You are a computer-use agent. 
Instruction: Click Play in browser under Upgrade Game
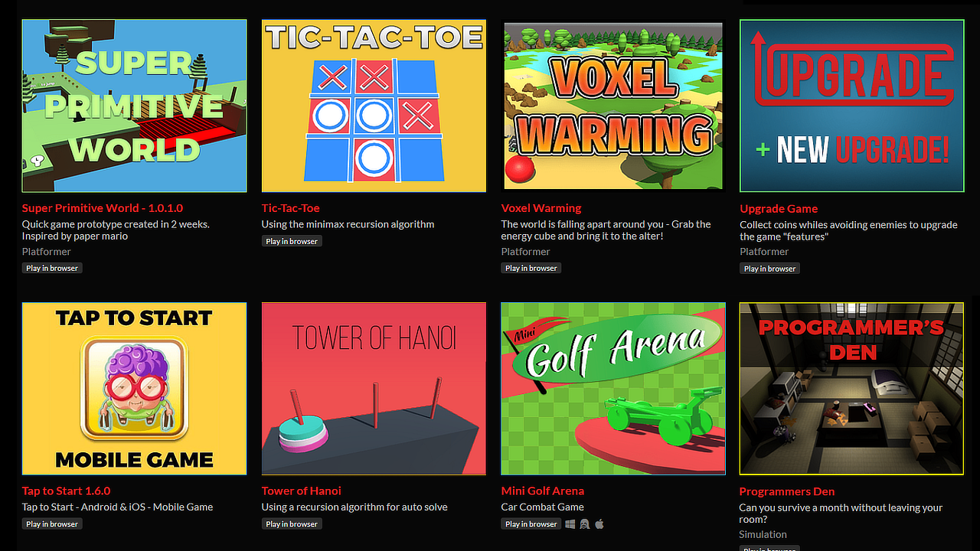(x=770, y=269)
